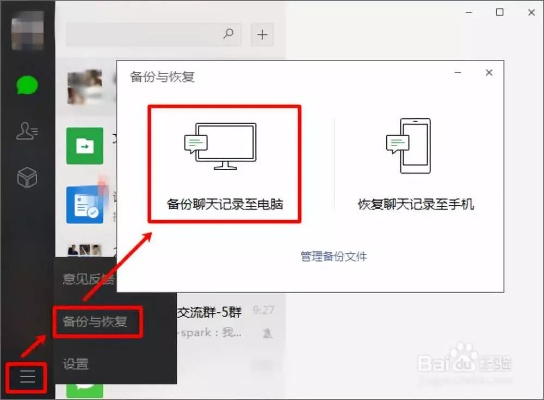Image resolution: width=544 pixels, height=400 pixels.
Task: Click inside the search field
Action: point(154,34)
